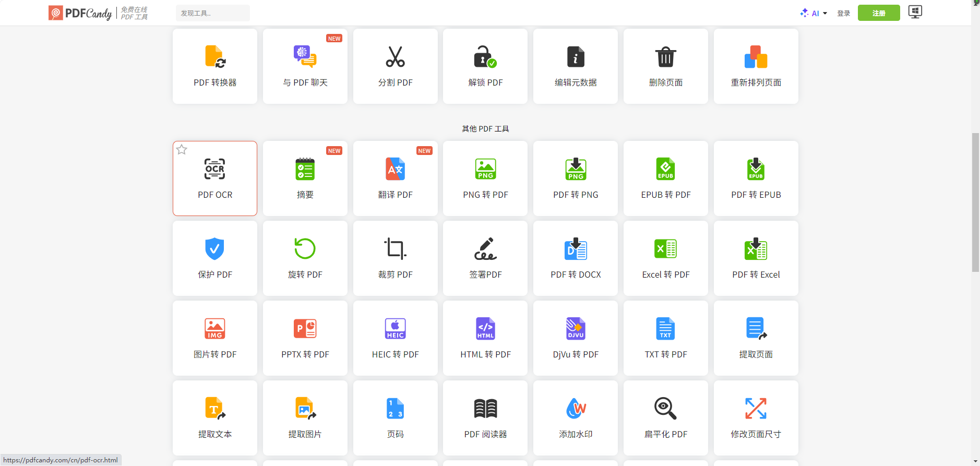980x466 pixels.
Task: Expand the AI dropdown menu
Action: pos(814,13)
